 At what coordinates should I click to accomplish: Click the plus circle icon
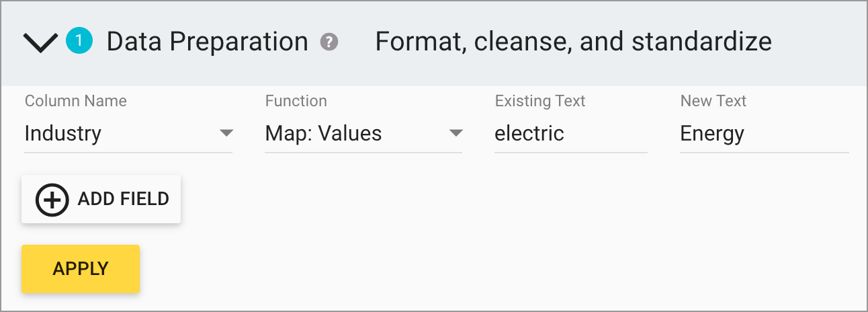(x=52, y=200)
